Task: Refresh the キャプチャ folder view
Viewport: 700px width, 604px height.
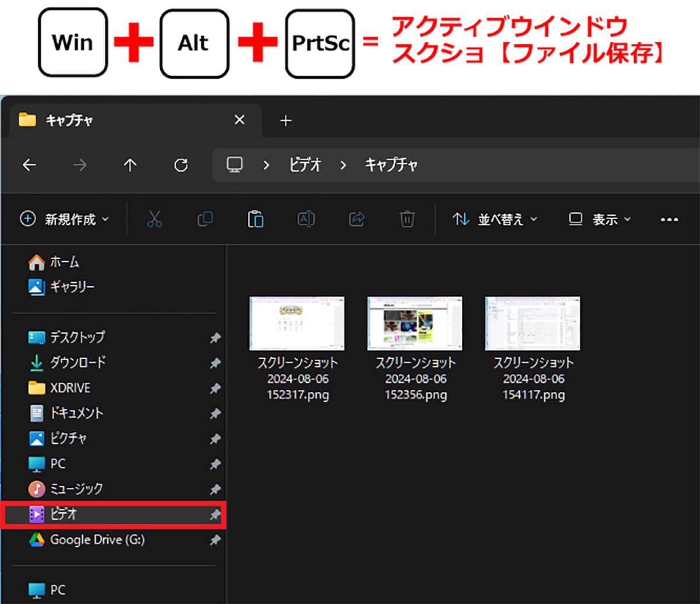Action: point(181,166)
